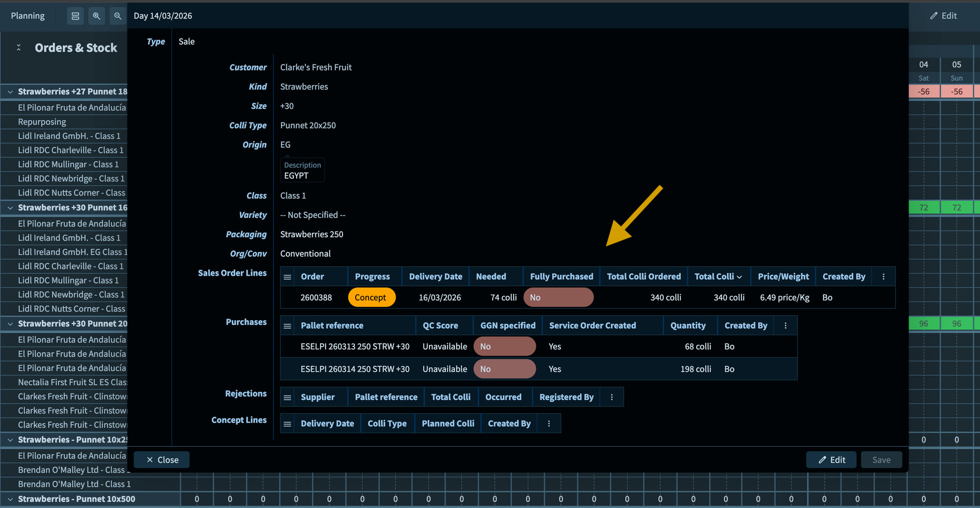Open Concept Lines column options (three dots)
The height and width of the screenshot is (508, 980).
pyautogui.click(x=549, y=424)
